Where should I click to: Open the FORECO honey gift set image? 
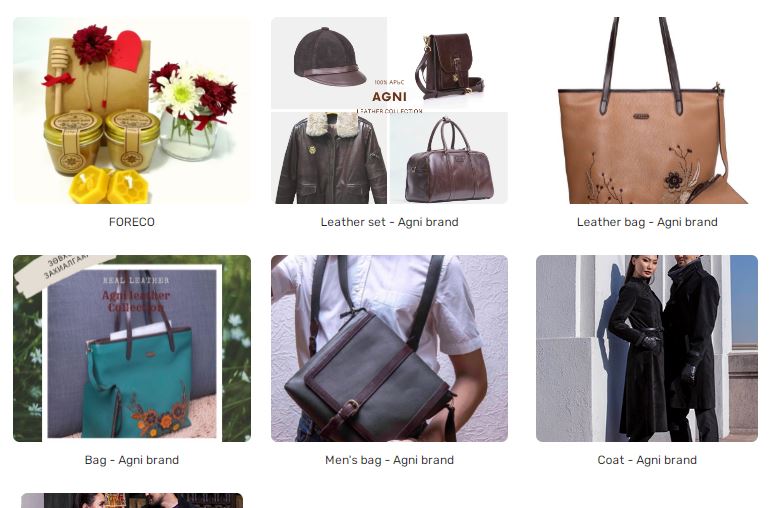(132, 110)
